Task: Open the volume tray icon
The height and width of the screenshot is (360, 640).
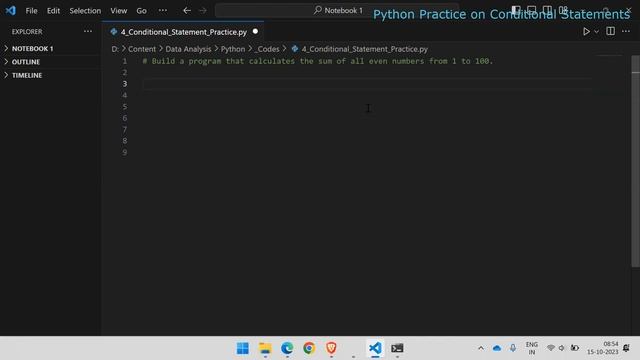Action: click(x=562, y=348)
